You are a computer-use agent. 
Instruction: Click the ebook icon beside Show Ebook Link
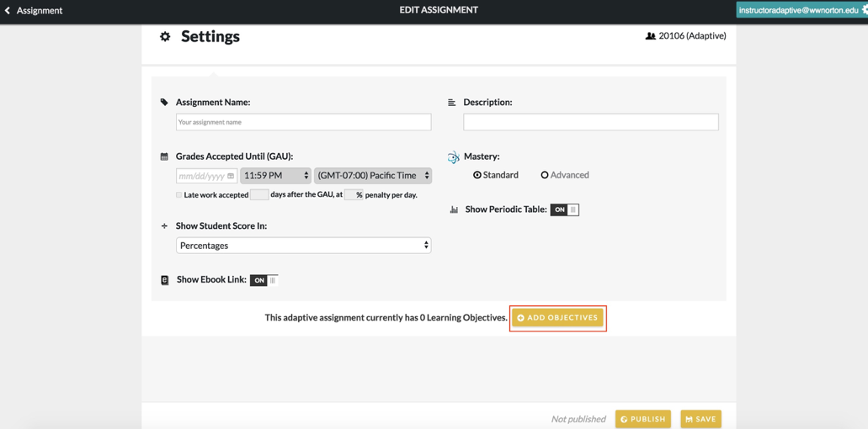165,280
